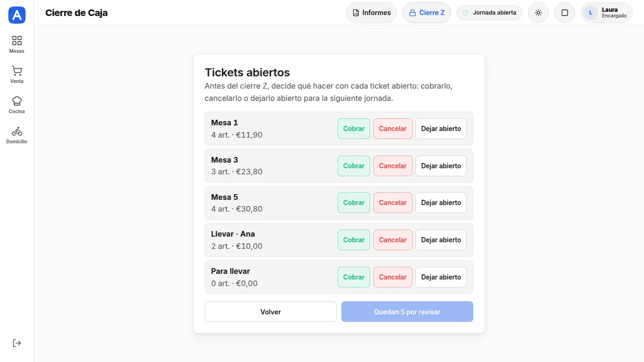Go to Venta cart icon
Viewport: 644px width, 362px height.
pyautogui.click(x=17, y=71)
